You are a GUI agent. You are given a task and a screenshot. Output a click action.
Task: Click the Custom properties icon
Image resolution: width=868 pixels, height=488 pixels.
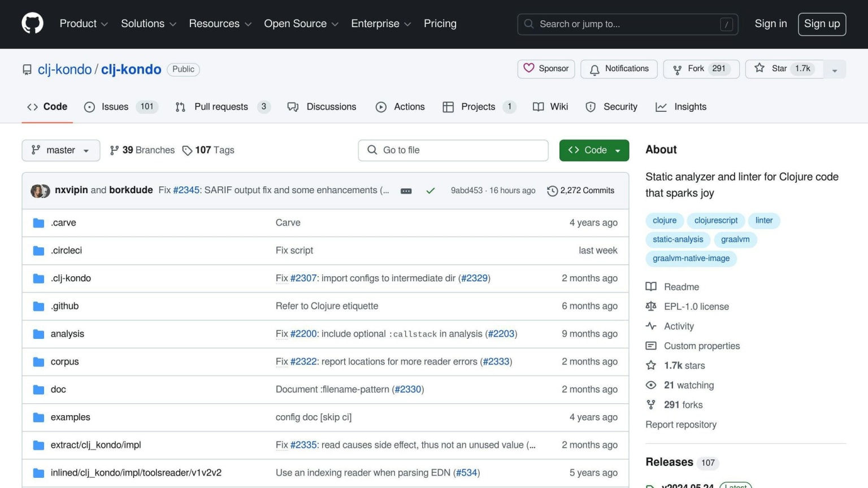pos(651,346)
